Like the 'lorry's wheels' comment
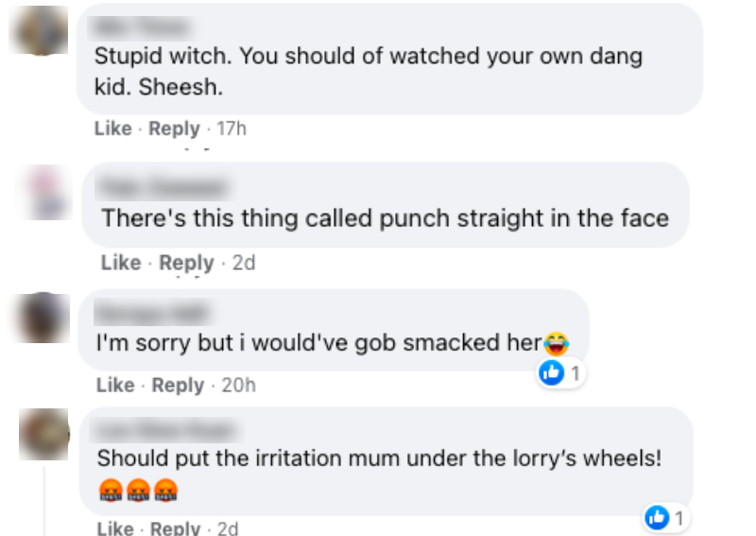Viewport: 756px width, 536px height. (115, 528)
